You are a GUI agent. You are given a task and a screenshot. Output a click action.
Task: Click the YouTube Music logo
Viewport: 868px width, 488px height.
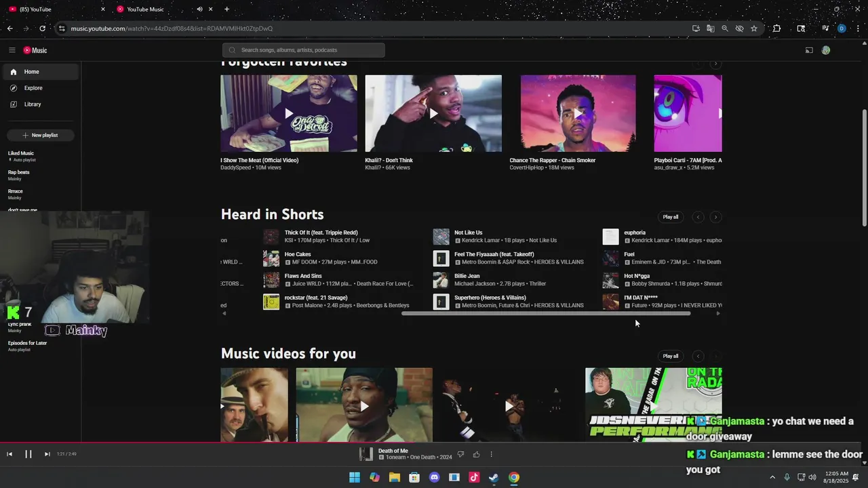[35, 50]
